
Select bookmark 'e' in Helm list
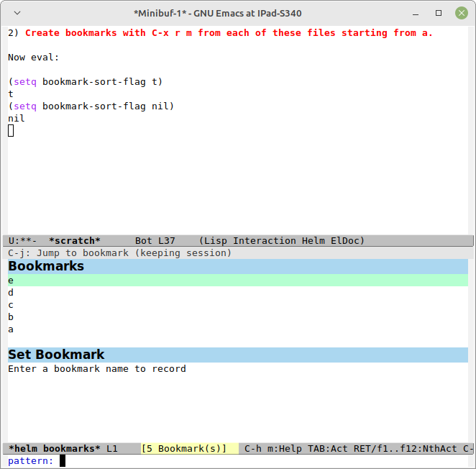pos(238,280)
